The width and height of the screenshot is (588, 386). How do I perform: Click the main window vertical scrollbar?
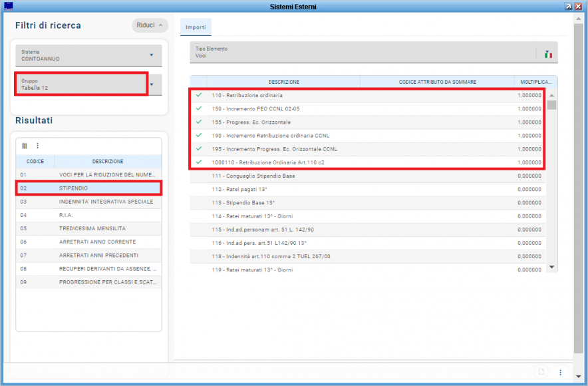tap(578, 188)
